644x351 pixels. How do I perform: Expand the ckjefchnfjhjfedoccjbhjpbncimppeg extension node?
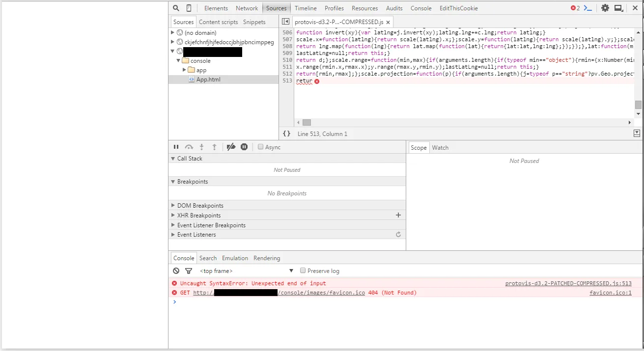[172, 42]
